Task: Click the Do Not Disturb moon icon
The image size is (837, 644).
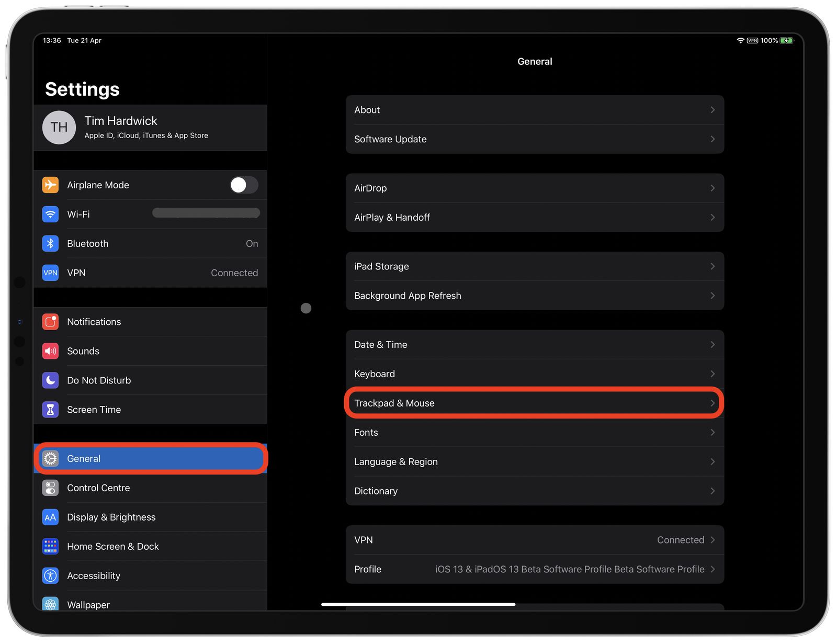Action: (x=50, y=380)
